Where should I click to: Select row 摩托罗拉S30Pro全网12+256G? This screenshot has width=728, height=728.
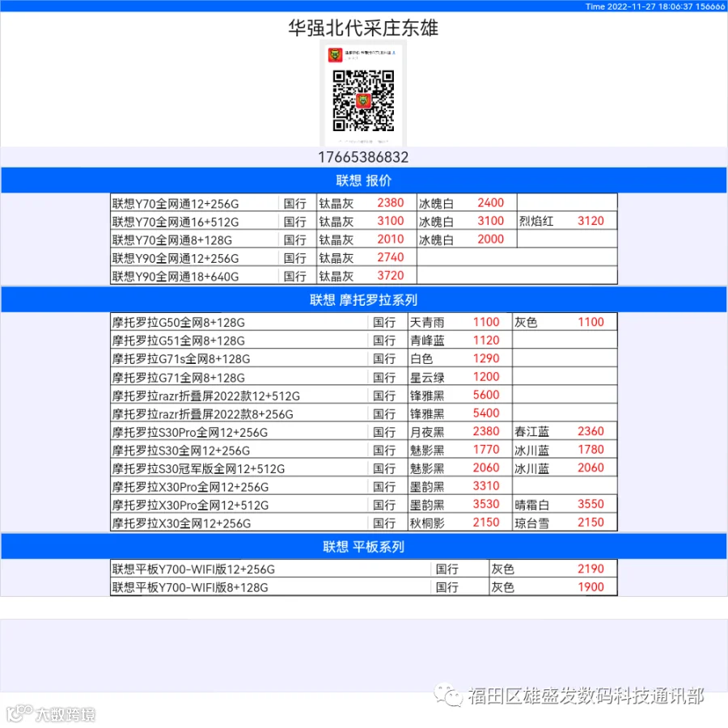point(363,431)
